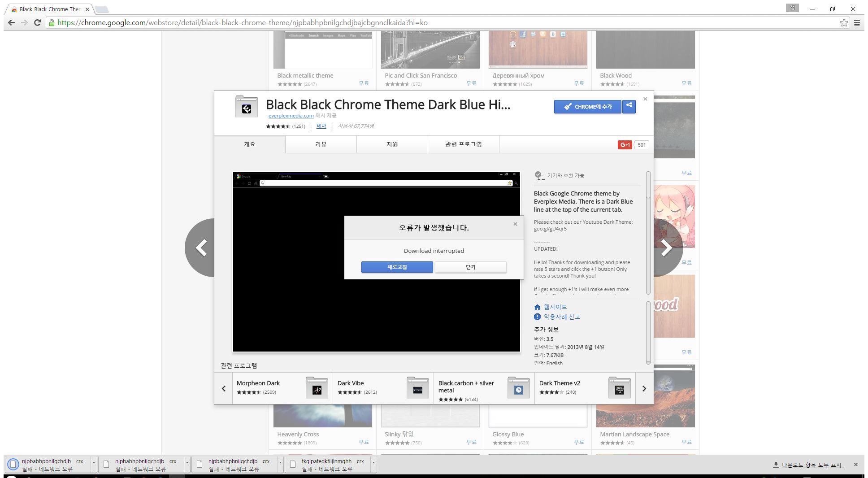Switch to the 리뷰 tab

click(x=321, y=144)
